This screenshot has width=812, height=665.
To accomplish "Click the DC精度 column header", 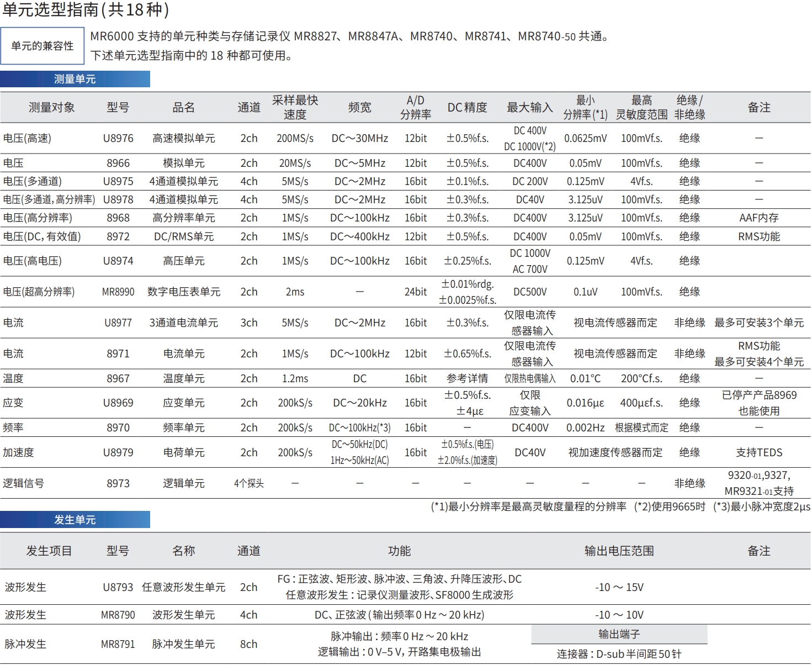I will pos(467,108).
